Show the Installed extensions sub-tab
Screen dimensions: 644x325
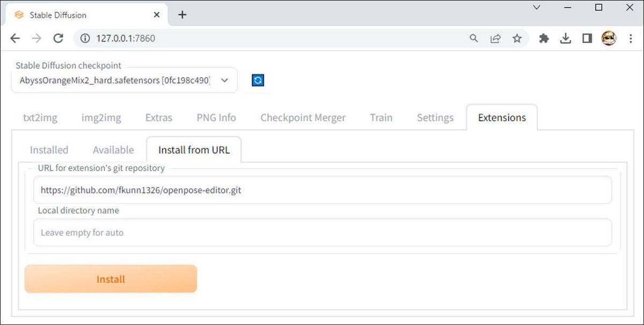(49, 150)
